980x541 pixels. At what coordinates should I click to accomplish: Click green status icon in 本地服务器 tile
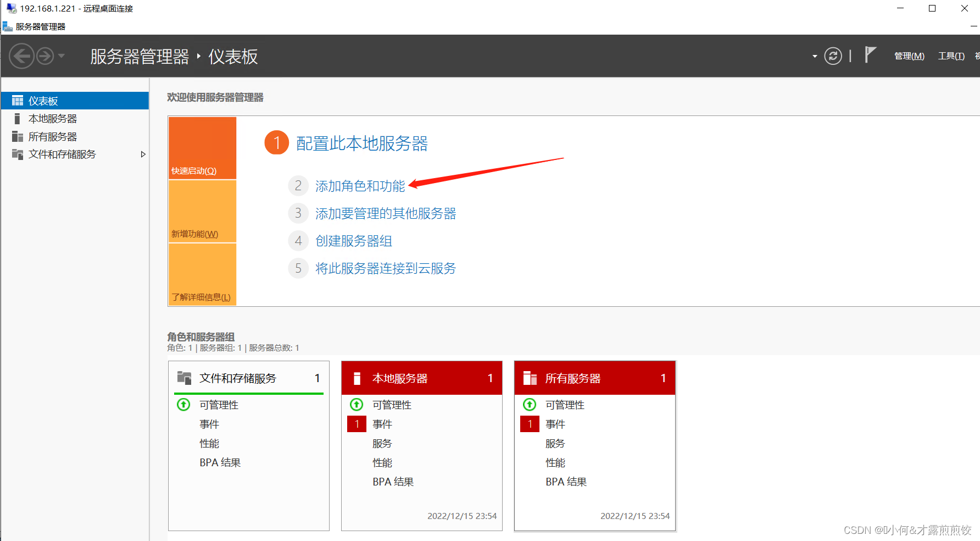click(x=357, y=405)
